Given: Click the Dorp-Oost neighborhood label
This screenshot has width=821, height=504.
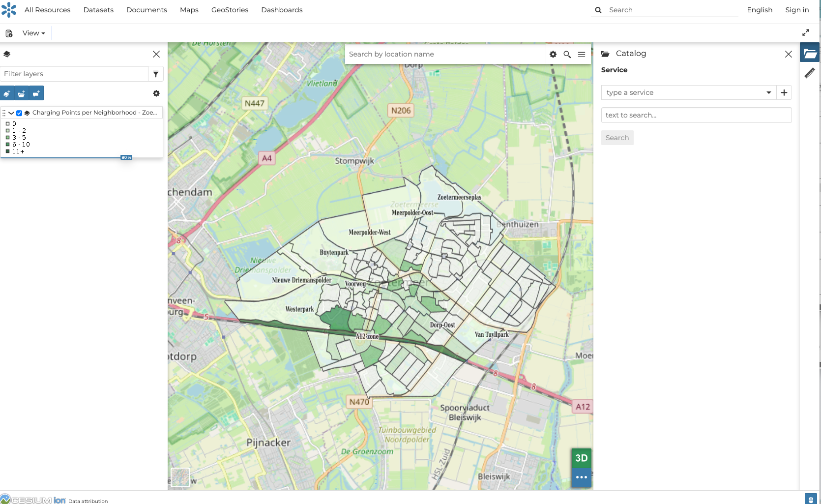Looking at the screenshot, I should point(442,325).
